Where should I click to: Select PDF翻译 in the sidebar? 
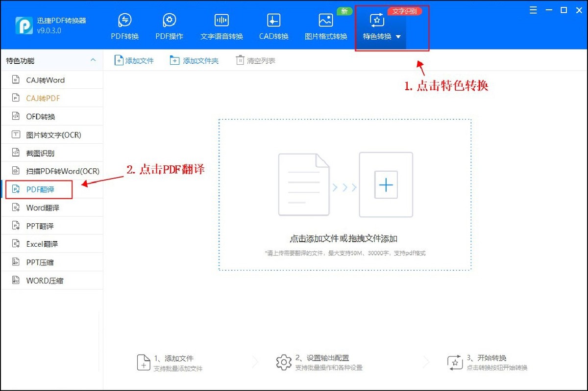tap(39, 189)
